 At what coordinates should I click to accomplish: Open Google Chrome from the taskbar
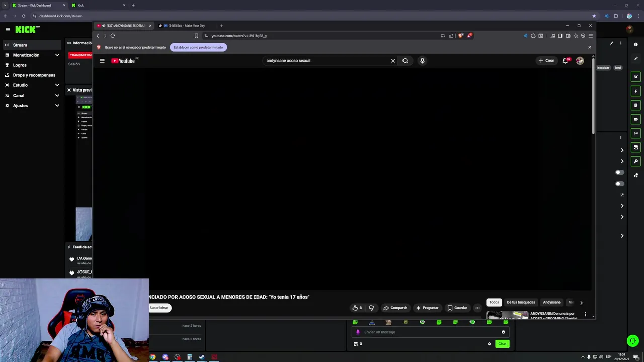pos(152,357)
